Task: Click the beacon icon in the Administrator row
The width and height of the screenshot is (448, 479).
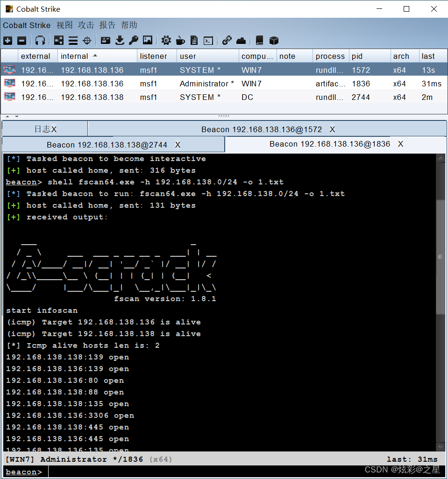Action: (9, 84)
